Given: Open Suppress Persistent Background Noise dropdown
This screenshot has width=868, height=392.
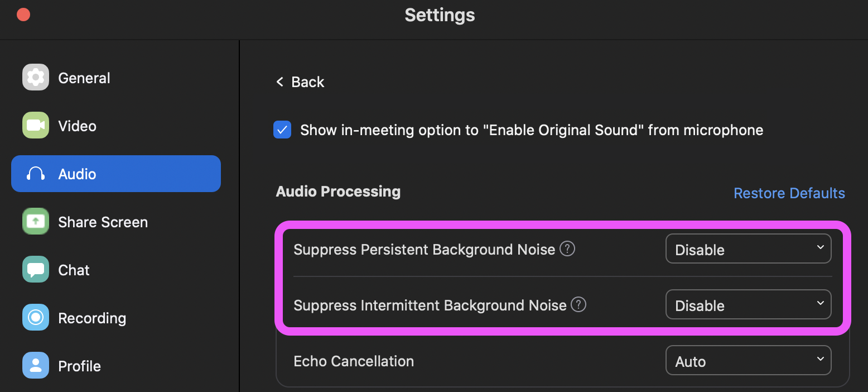Looking at the screenshot, I should point(749,248).
